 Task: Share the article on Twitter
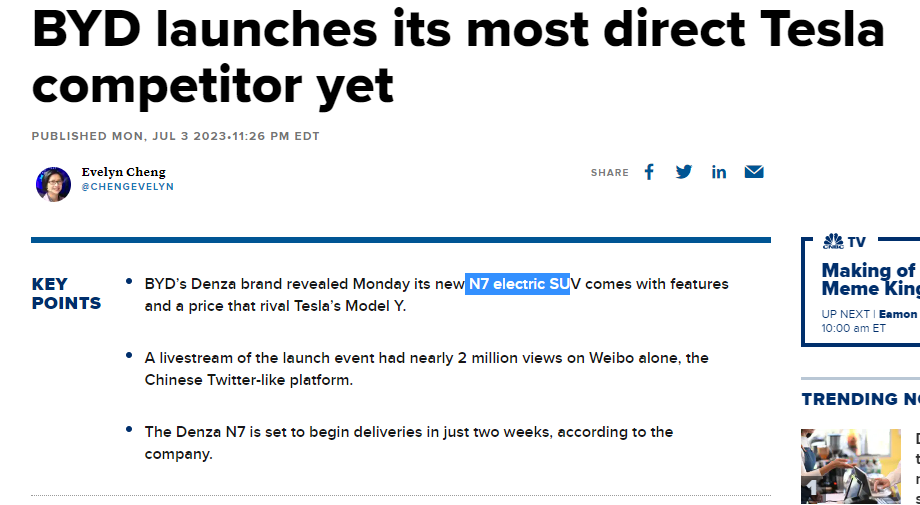pyautogui.click(x=684, y=172)
